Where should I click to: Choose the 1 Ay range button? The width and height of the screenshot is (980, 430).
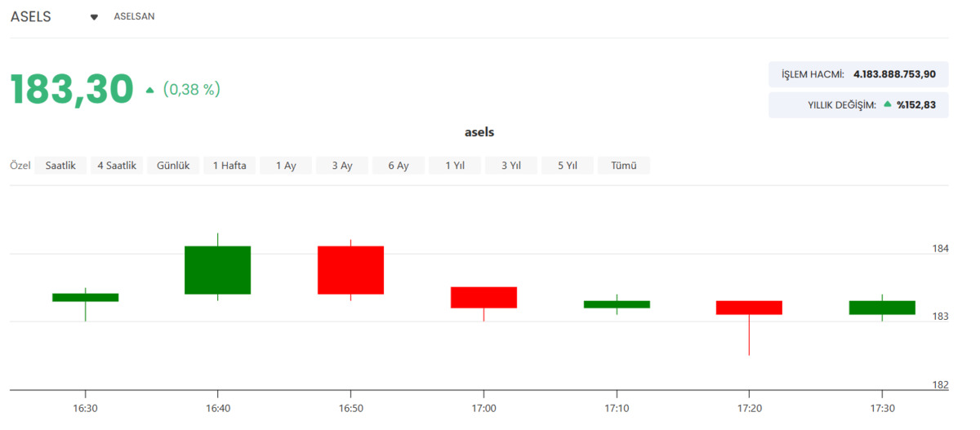pyautogui.click(x=286, y=166)
